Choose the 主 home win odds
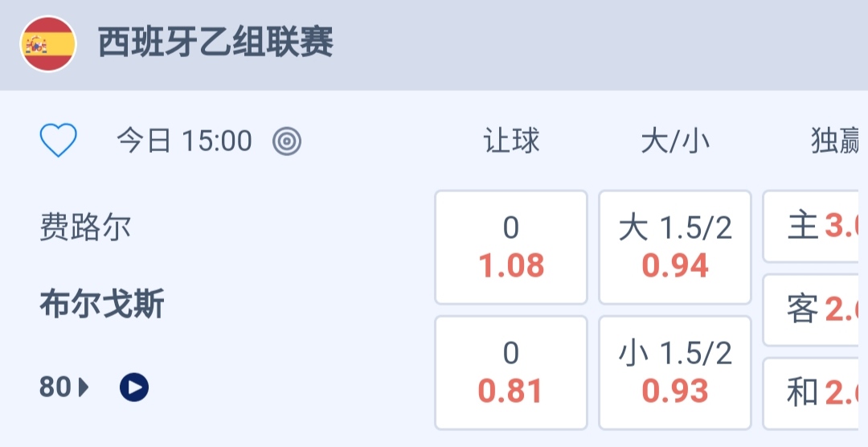 [815, 227]
